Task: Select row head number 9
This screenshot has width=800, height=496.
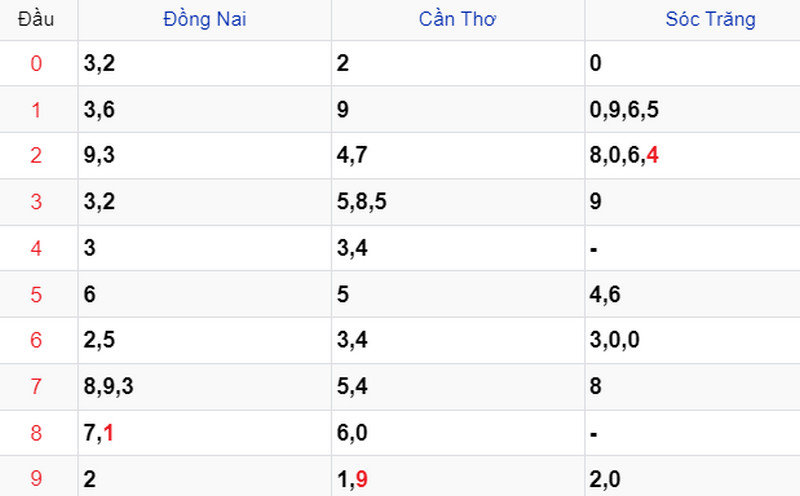Action: click(x=36, y=479)
